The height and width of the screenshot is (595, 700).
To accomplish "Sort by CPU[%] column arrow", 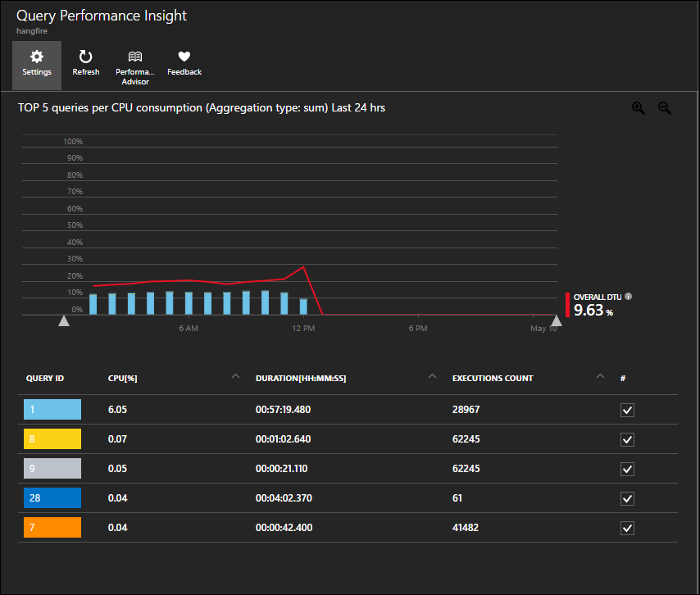I will tap(236, 377).
